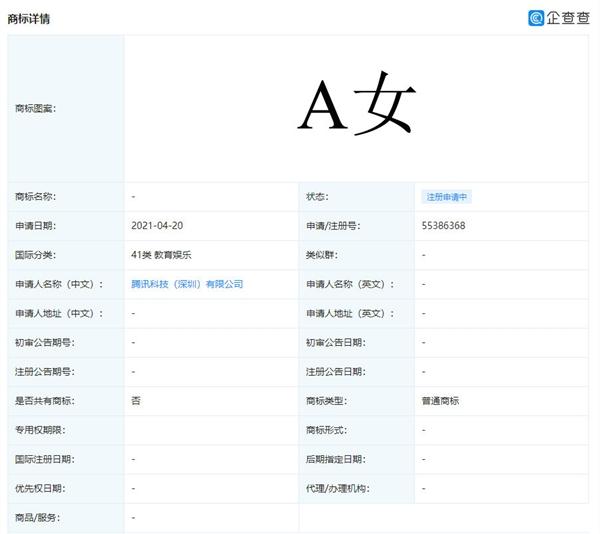Select the application number 55386368

tap(443, 226)
